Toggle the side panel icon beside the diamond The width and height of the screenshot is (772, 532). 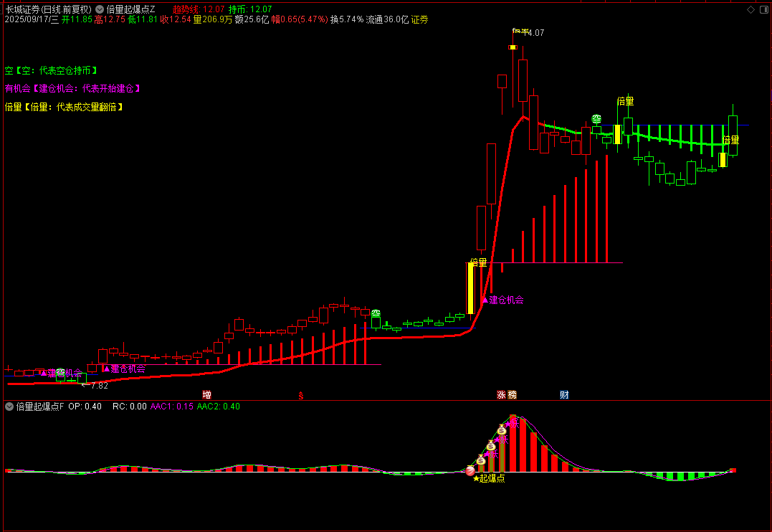[765, 9]
